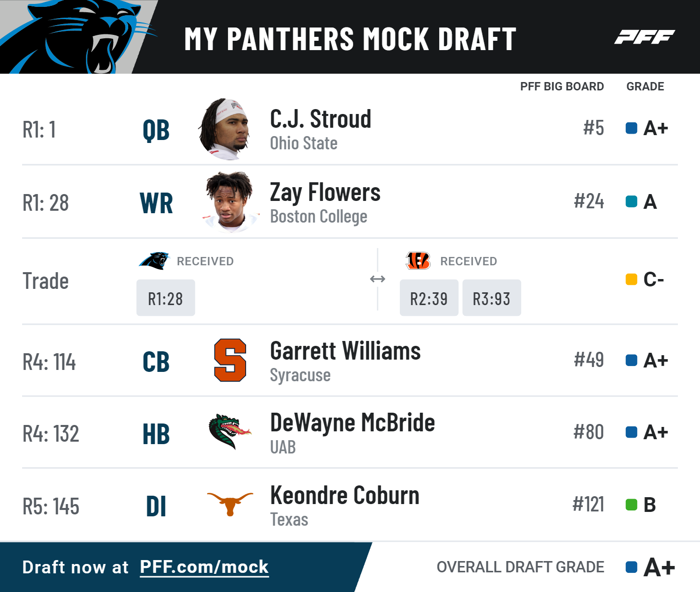This screenshot has width=700, height=592.
Task: Click the Bengals logo in trade row
Action: (418, 261)
